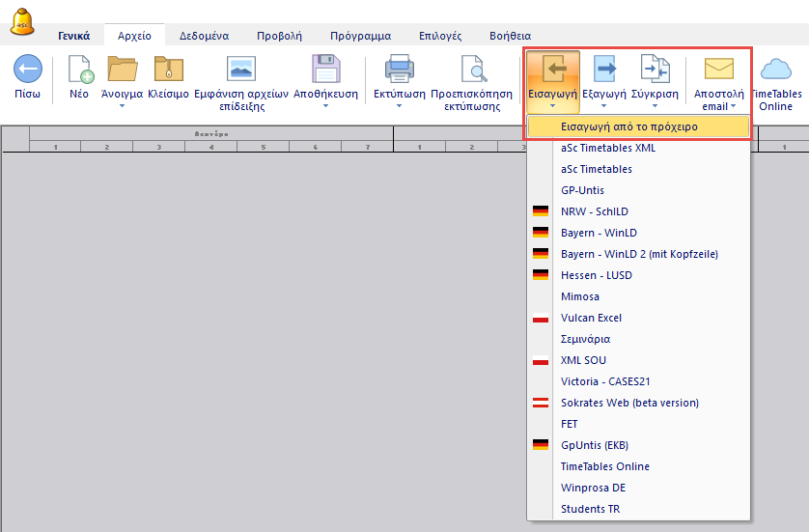The height and width of the screenshot is (532, 809).
Task: Select the GP-Untis import option
Action: [582, 190]
